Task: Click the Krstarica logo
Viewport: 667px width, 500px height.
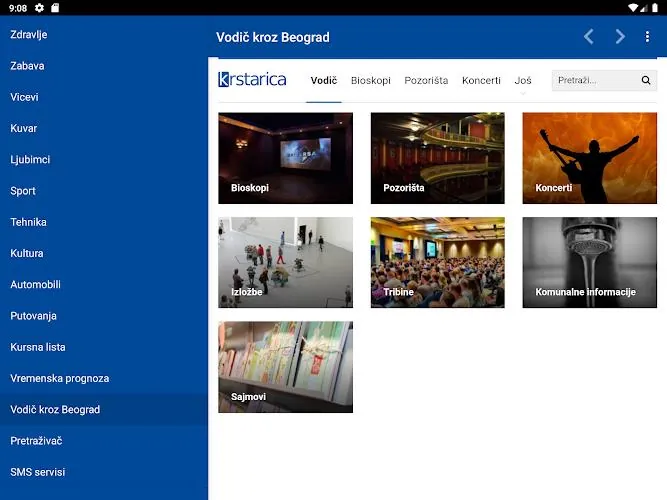Action: click(x=252, y=80)
